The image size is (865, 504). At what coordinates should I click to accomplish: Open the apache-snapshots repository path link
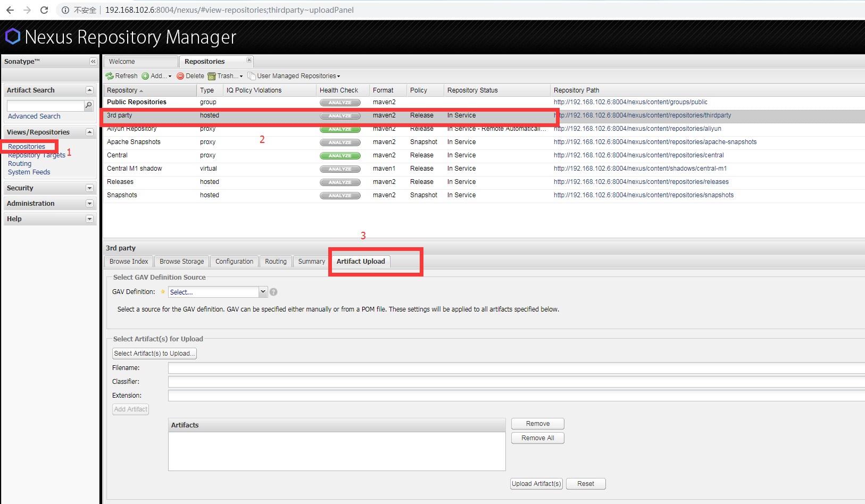[655, 142]
